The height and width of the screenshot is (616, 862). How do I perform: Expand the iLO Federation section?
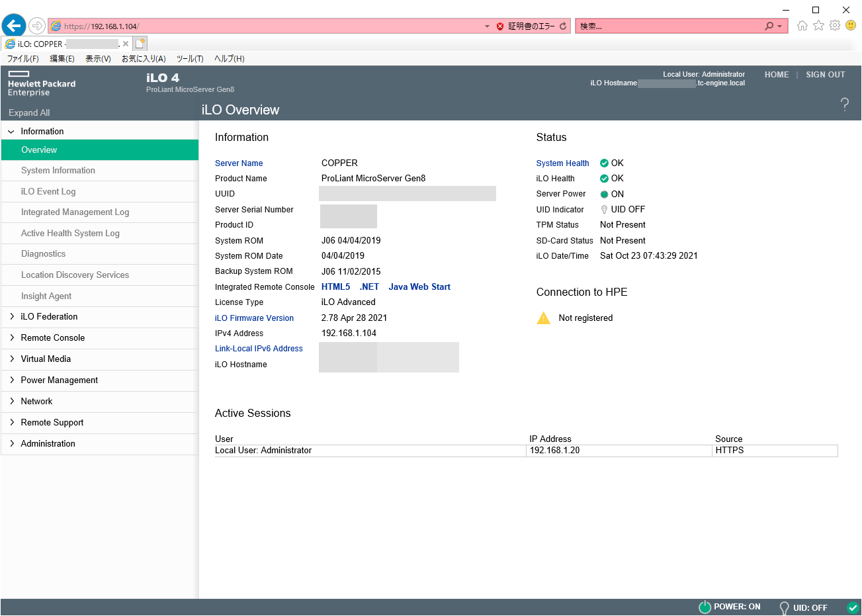pyautogui.click(x=11, y=317)
